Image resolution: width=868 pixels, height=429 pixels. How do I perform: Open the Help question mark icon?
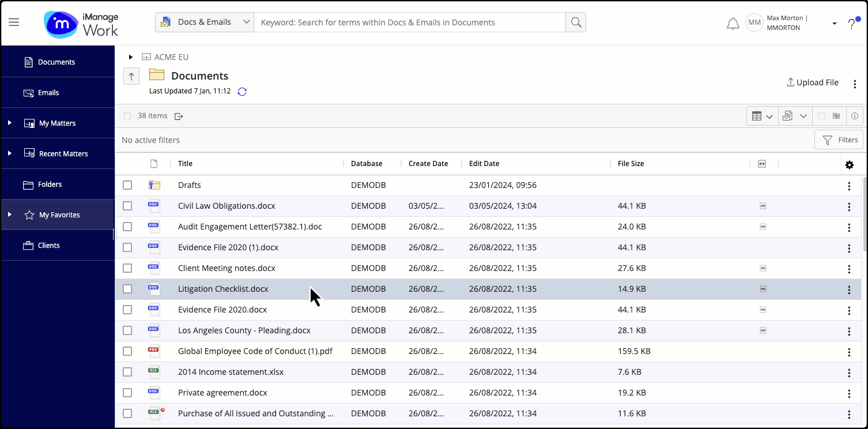[x=853, y=24]
